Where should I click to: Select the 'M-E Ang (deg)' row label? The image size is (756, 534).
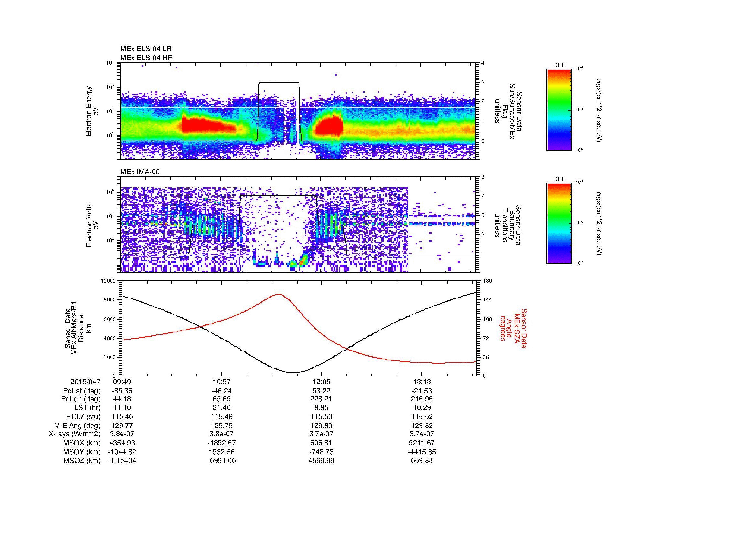point(77,426)
